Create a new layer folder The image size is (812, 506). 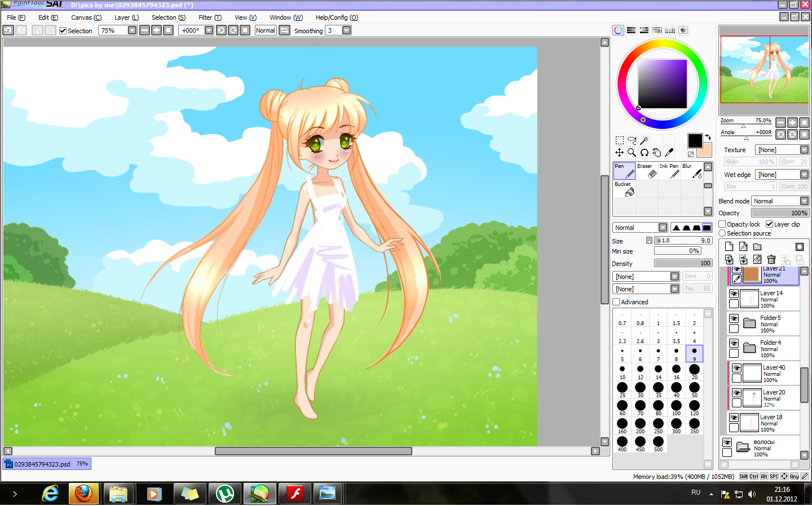(757, 247)
